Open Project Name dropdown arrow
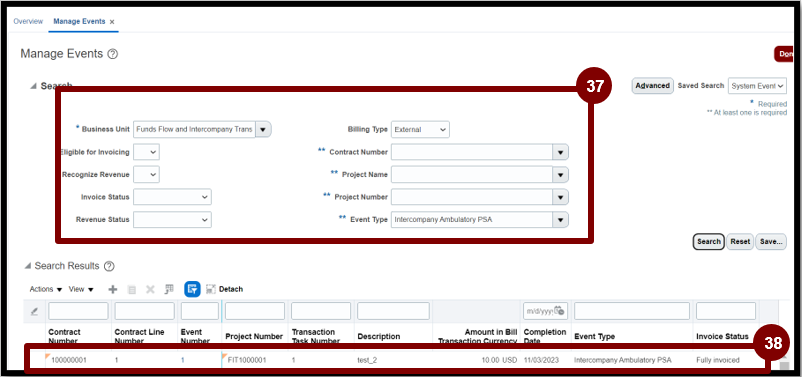 point(560,175)
